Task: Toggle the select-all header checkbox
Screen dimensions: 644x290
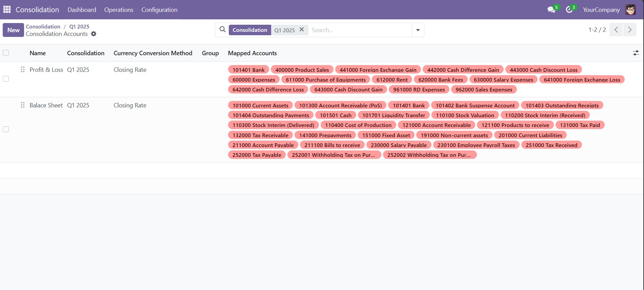Action: [x=6, y=53]
